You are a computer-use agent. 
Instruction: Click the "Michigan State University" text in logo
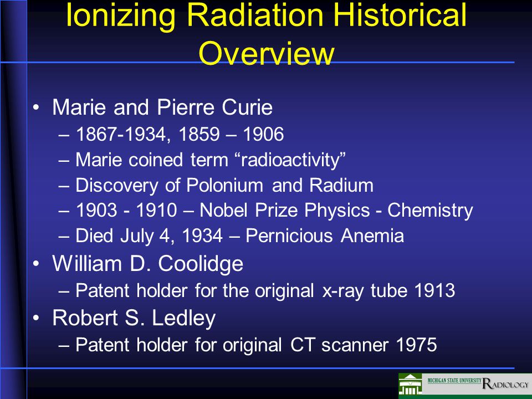pyautogui.click(x=454, y=381)
